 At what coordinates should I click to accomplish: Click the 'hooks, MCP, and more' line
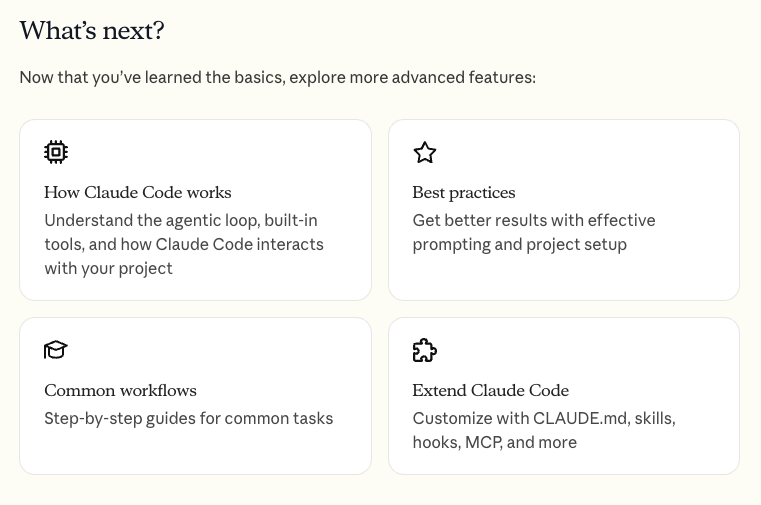495,442
